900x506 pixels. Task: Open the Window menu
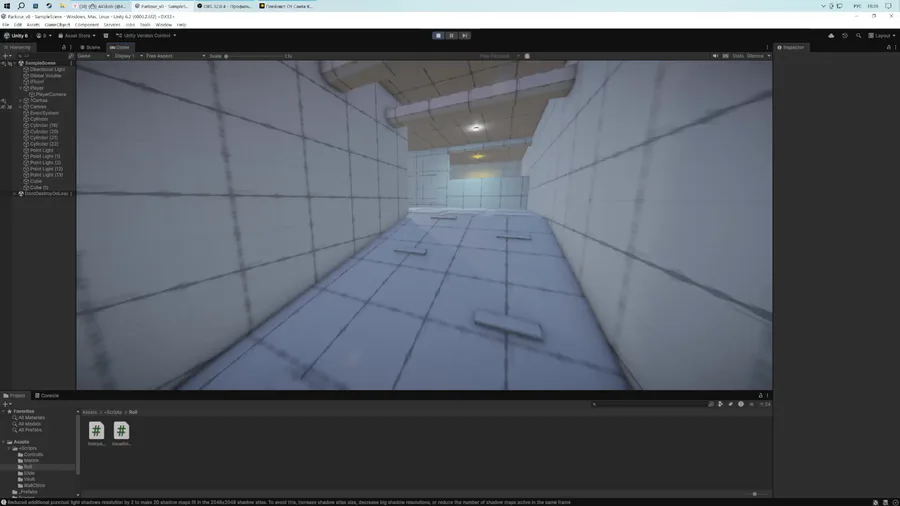pos(164,25)
